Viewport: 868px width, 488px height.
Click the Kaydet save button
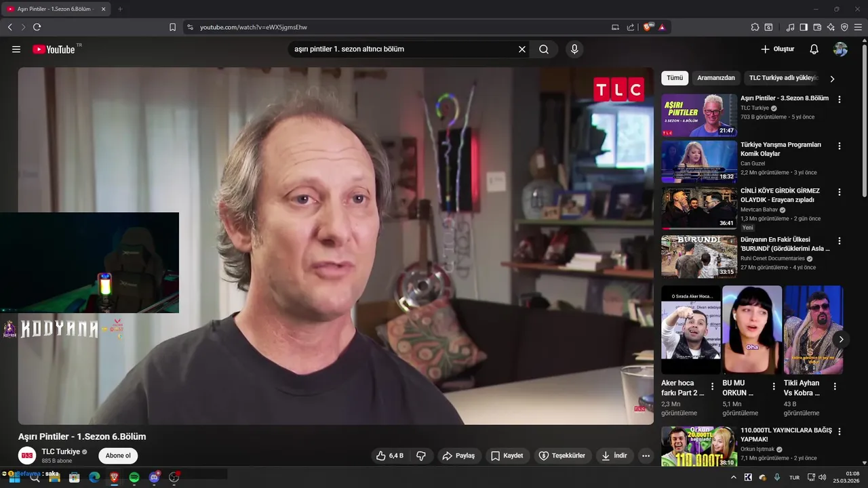(x=507, y=455)
